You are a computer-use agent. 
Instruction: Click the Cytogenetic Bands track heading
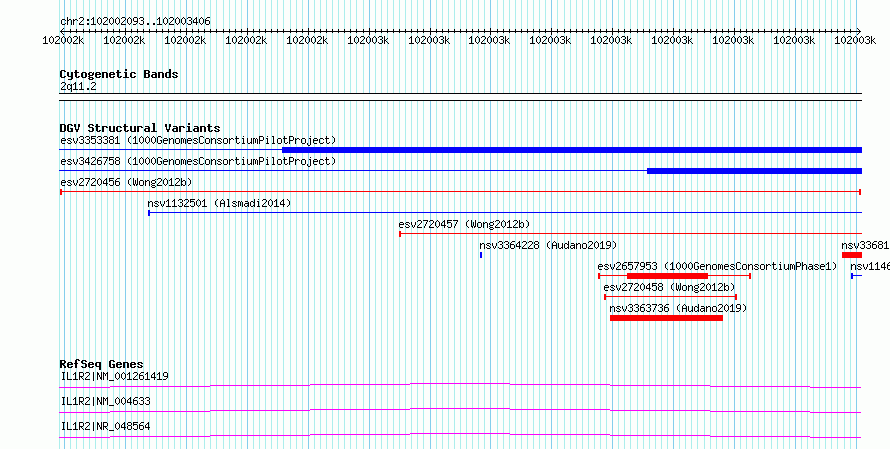tap(119, 74)
